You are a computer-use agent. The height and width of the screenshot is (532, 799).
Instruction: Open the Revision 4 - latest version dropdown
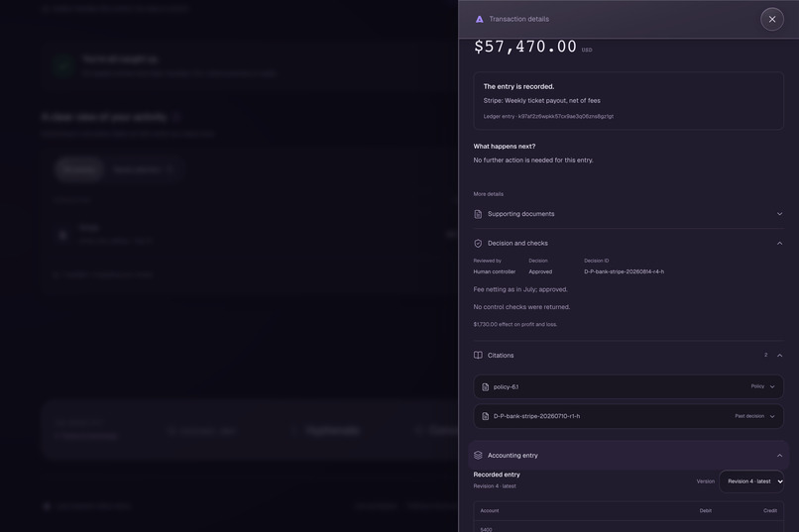751,481
